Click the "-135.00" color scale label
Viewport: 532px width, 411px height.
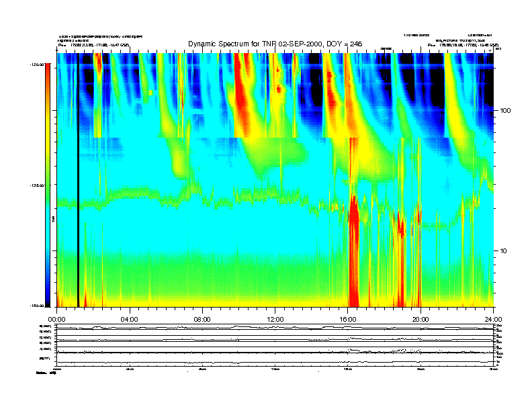(38, 185)
